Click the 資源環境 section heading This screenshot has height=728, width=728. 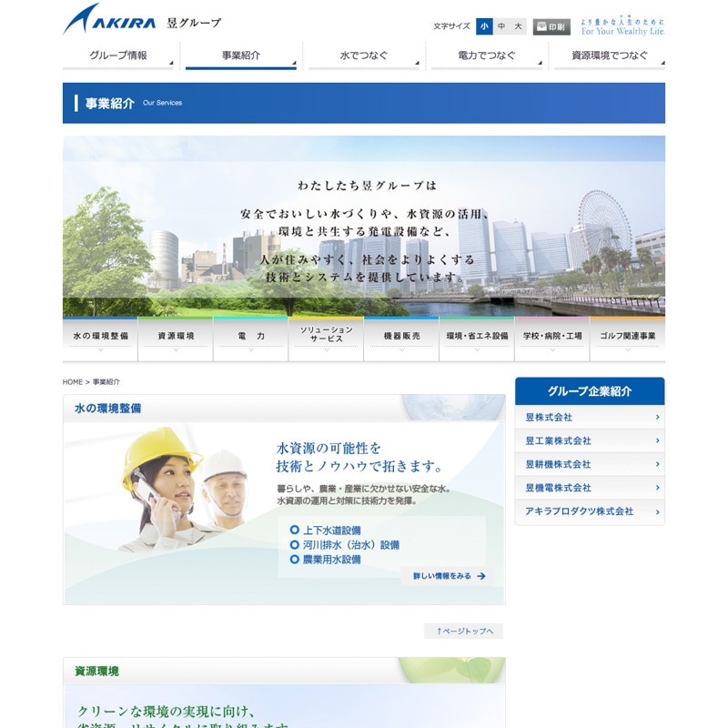point(97,672)
